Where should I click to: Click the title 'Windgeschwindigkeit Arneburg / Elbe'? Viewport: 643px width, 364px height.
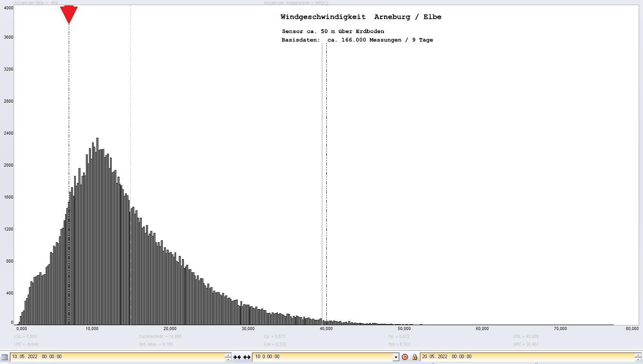(x=361, y=17)
